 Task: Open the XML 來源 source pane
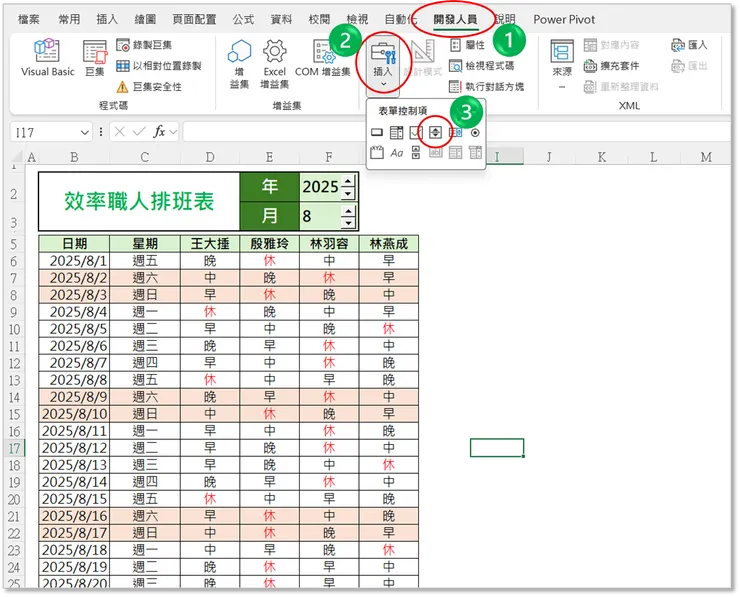562,64
